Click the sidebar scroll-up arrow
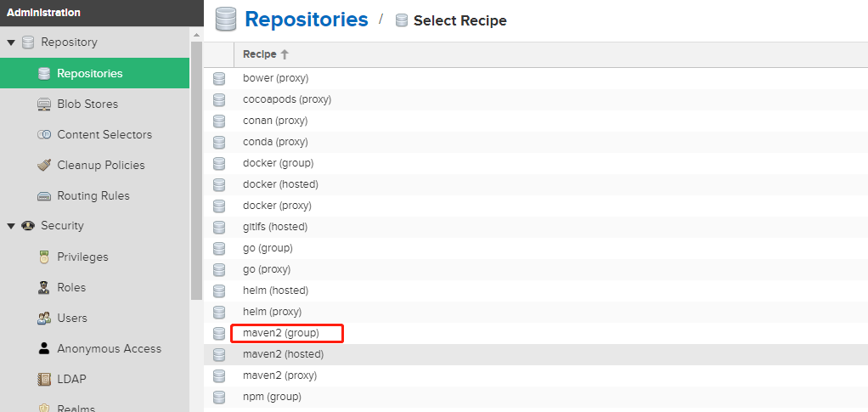Image resolution: width=868 pixels, height=412 pixels. pyautogui.click(x=196, y=34)
